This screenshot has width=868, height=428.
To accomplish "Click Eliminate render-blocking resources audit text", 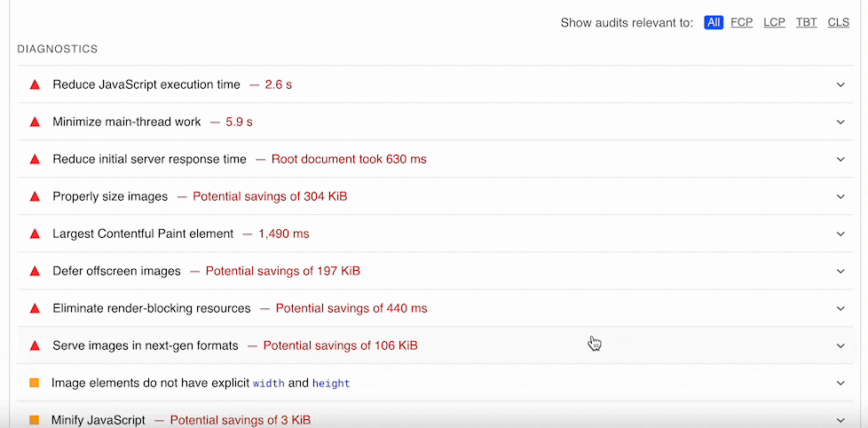I will (x=152, y=309).
